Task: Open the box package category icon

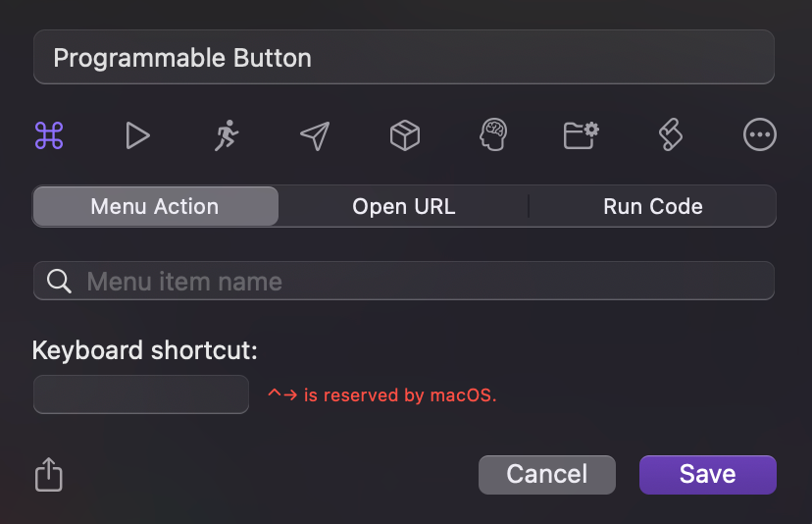Action: [x=404, y=135]
